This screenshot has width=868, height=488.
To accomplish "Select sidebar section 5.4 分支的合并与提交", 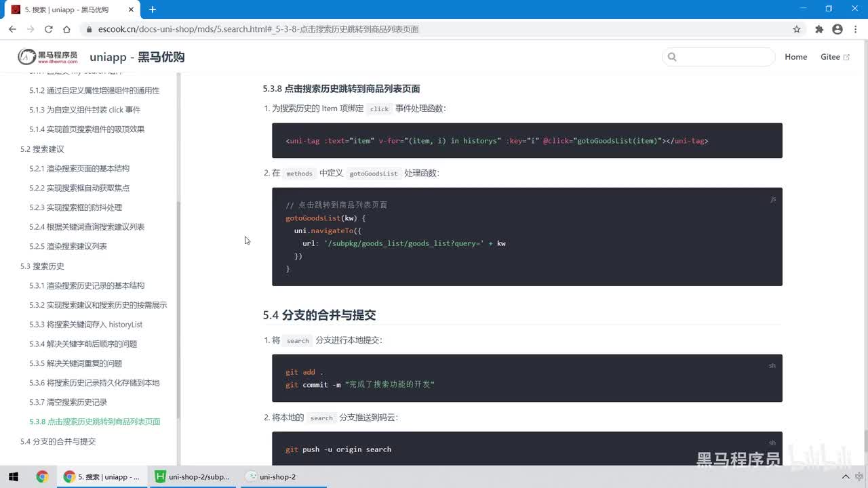I will tap(58, 441).
